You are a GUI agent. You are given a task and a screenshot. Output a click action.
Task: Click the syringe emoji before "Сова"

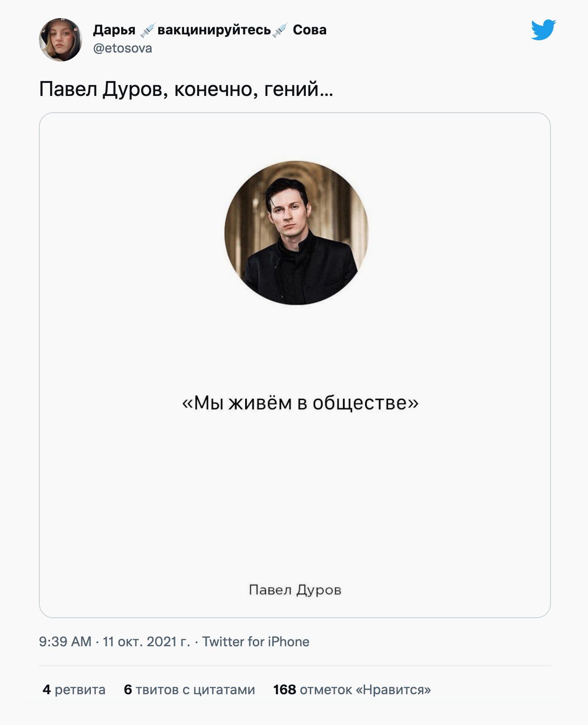[280, 30]
